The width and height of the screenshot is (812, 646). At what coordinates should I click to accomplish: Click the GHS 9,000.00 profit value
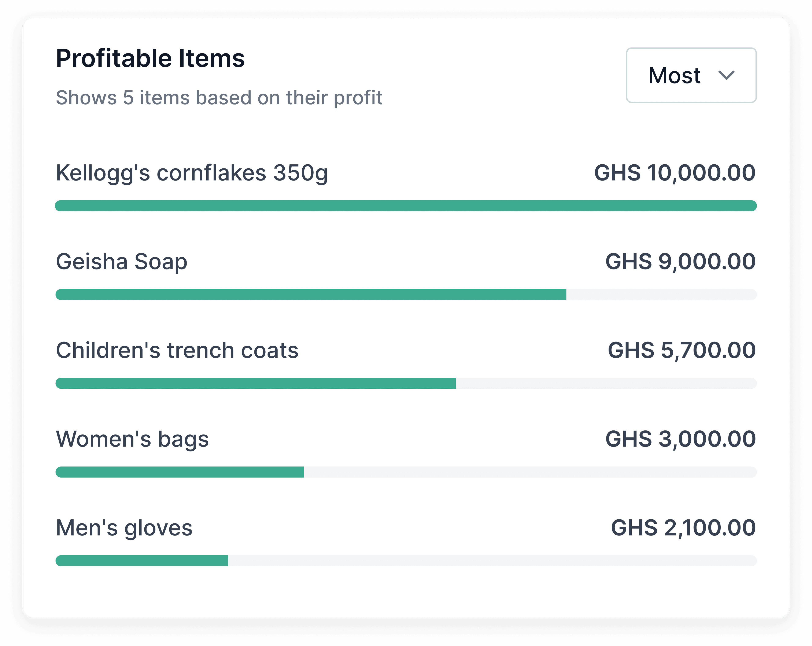click(x=680, y=262)
